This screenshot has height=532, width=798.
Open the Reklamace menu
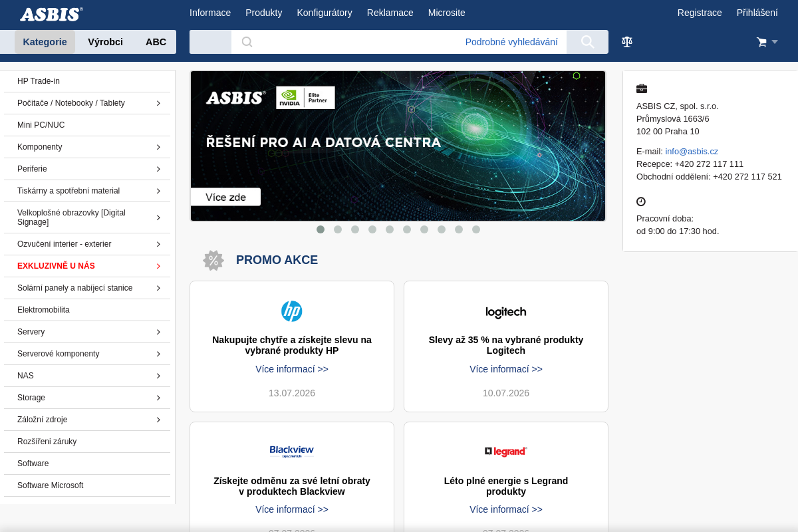click(390, 13)
